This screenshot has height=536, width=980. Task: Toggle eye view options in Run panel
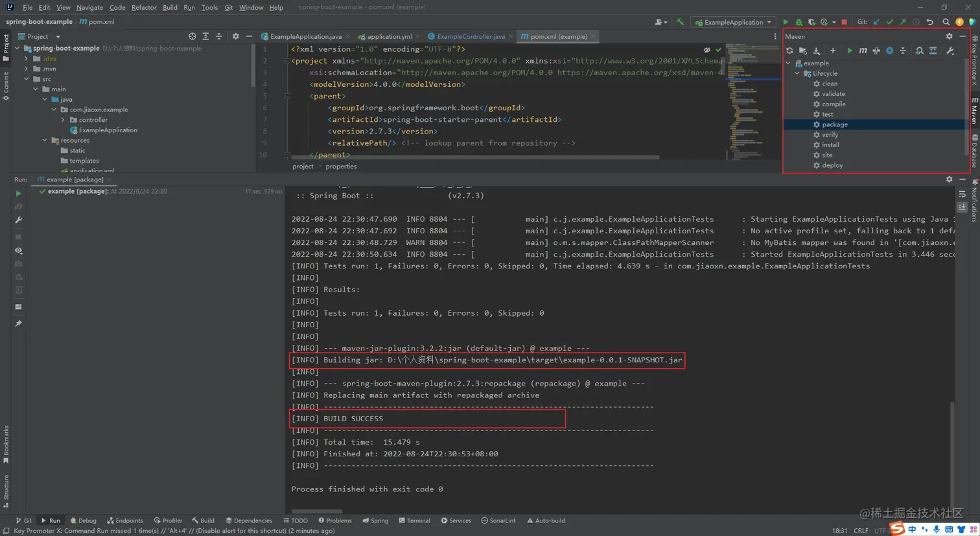tap(18, 250)
